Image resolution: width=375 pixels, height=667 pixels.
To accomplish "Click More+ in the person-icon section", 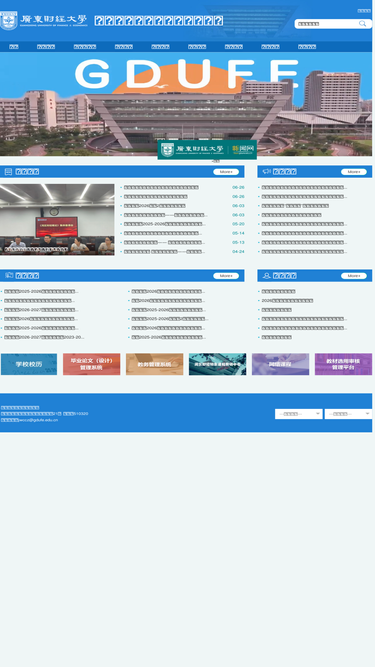I will coord(354,276).
